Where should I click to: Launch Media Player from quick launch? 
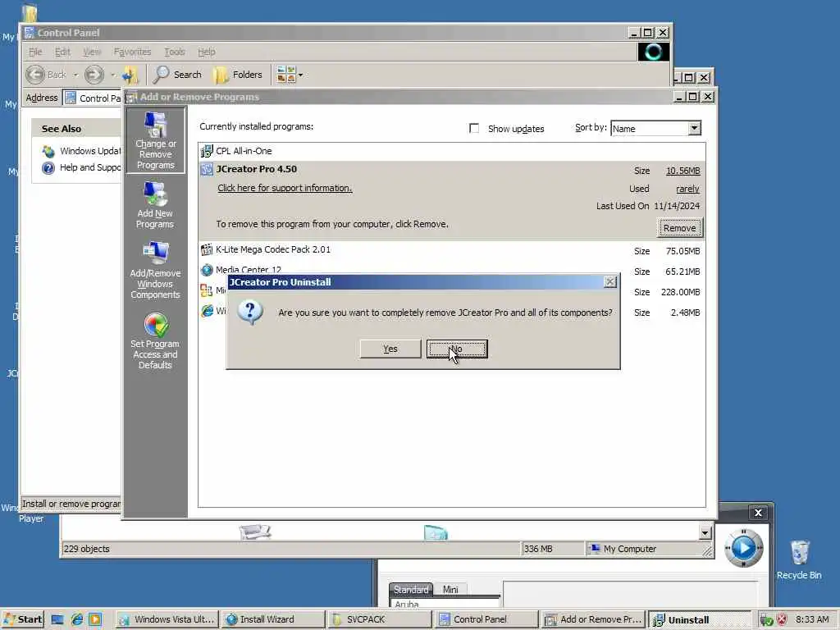[x=95, y=620]
